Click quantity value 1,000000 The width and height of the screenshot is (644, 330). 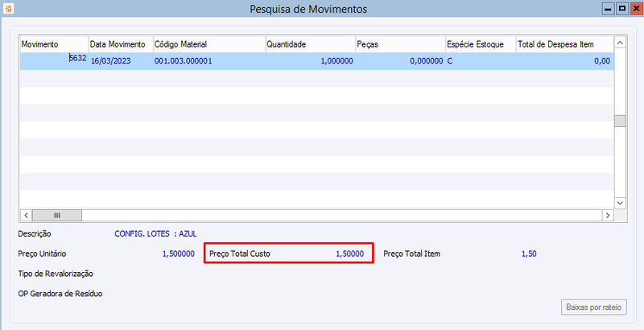336,60
